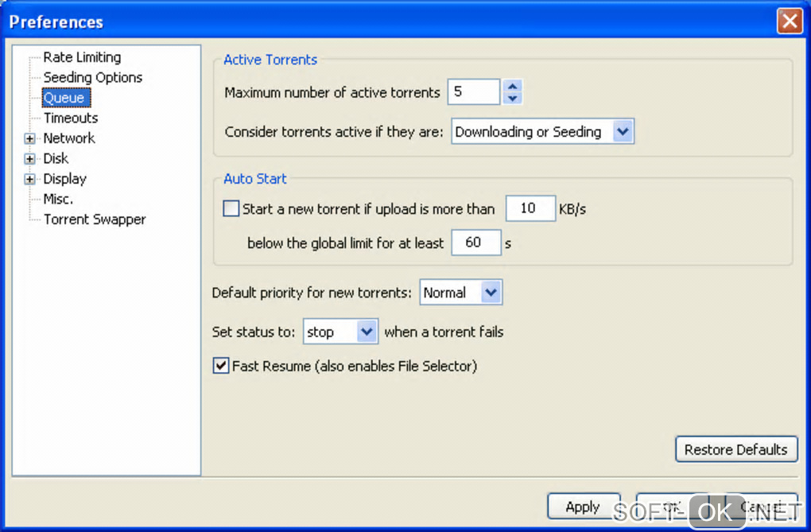Expand the Network tree node
The width and height of the screenshot is (811, 532).
29,138
